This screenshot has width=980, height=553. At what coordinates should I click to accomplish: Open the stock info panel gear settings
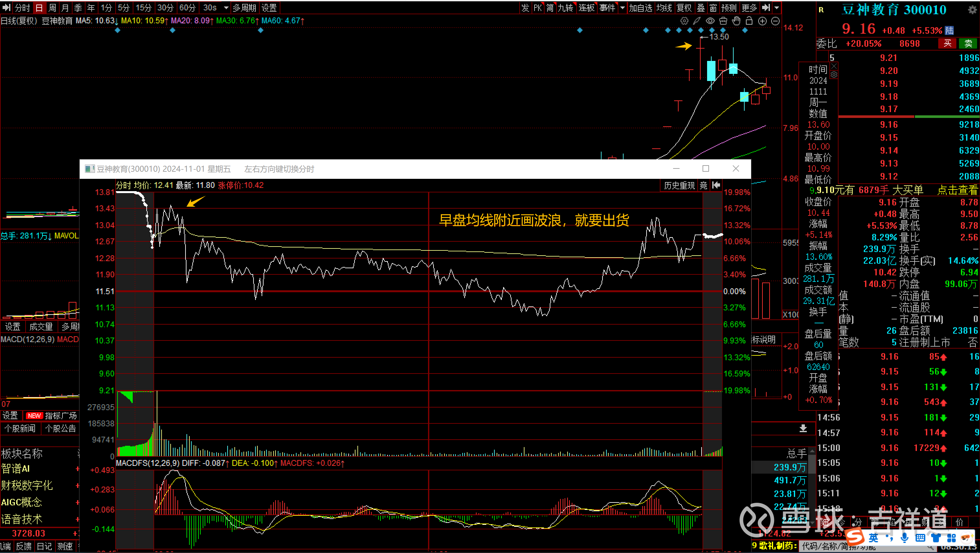point(972,9)
